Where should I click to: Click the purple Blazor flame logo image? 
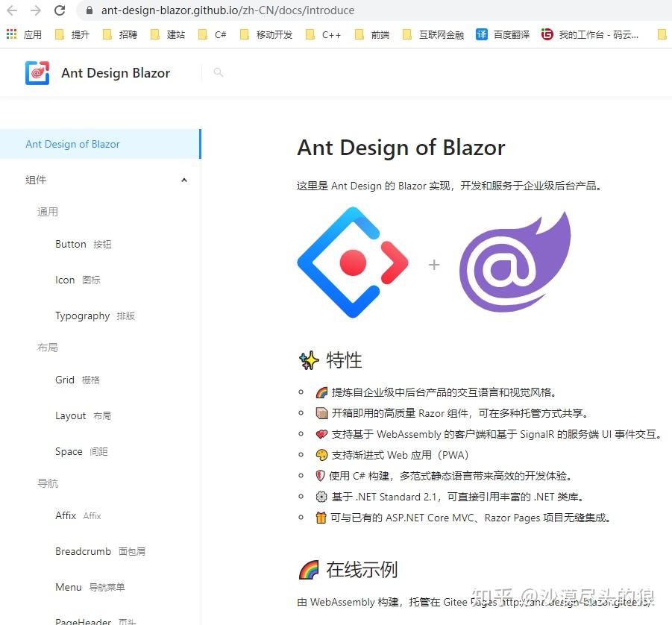(x=514, y=263)
